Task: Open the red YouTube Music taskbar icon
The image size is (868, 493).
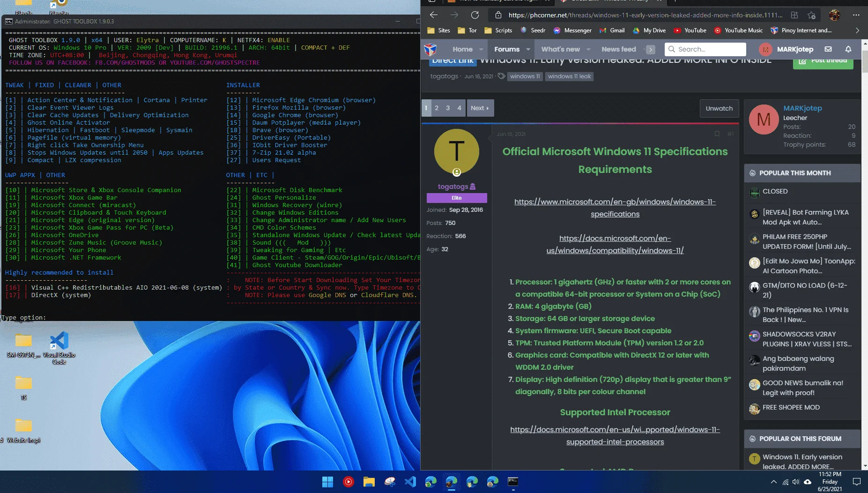Action: [349, 482]
